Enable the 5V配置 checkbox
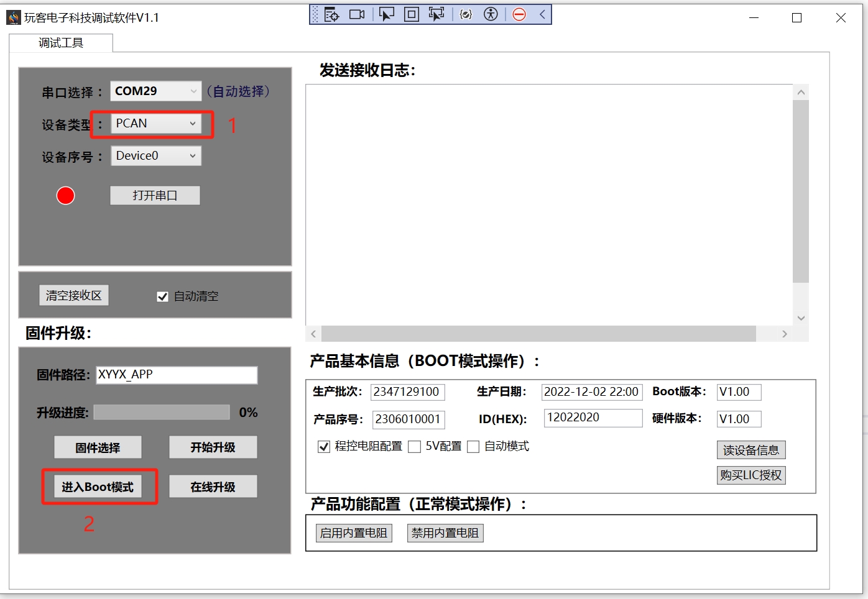The height and width of the screenshot is (599, 868). [x=415, y=447]
